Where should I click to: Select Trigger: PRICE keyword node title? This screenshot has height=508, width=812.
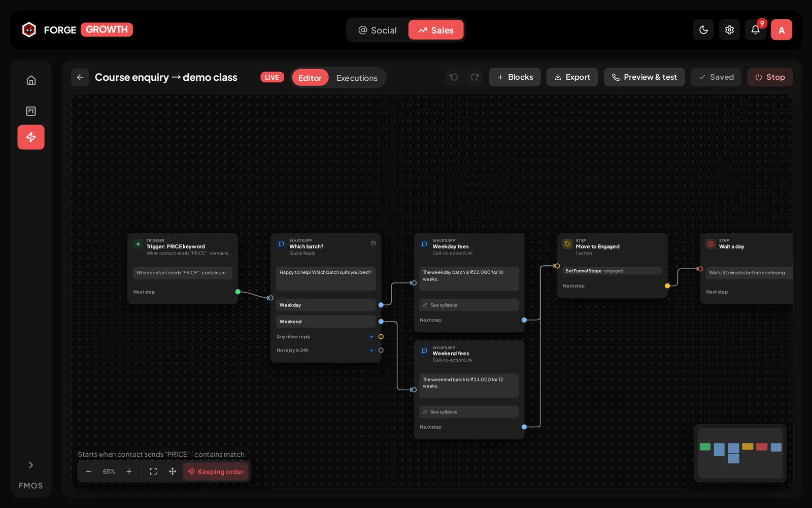click(x=176, y=246)
